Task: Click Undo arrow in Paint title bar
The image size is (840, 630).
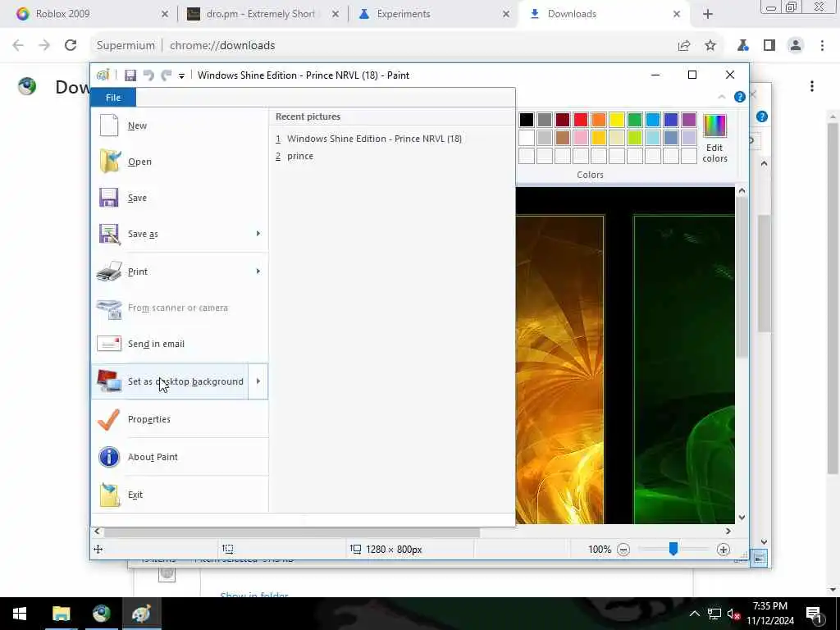Action: pyautogui.click(x=148, y=75)
